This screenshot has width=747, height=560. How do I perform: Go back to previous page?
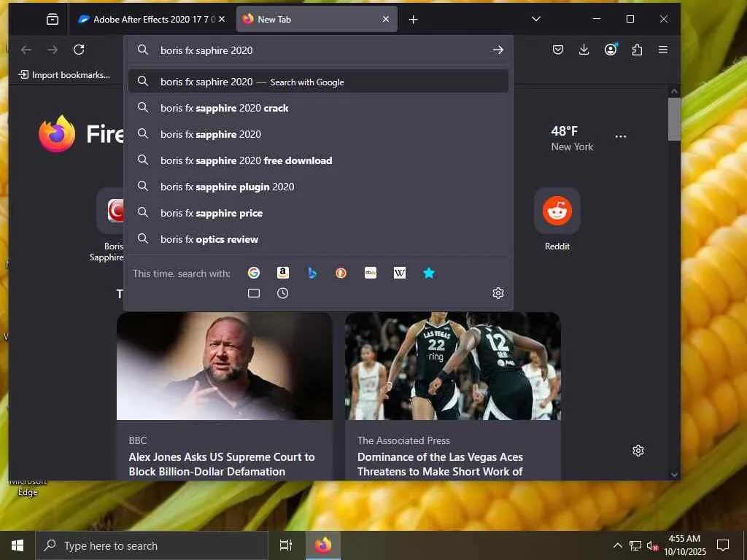coord(26,50)
